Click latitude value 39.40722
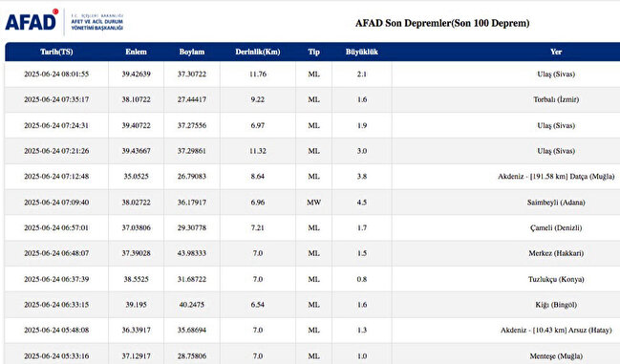Screen dimensions: 620x364 tap(136, 125)
